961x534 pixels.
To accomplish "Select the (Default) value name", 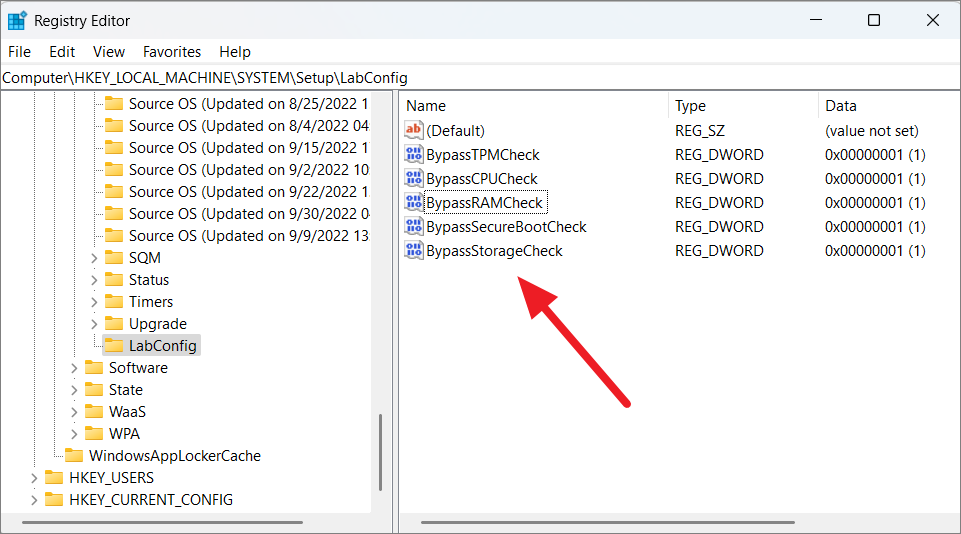I will (455, 131).
